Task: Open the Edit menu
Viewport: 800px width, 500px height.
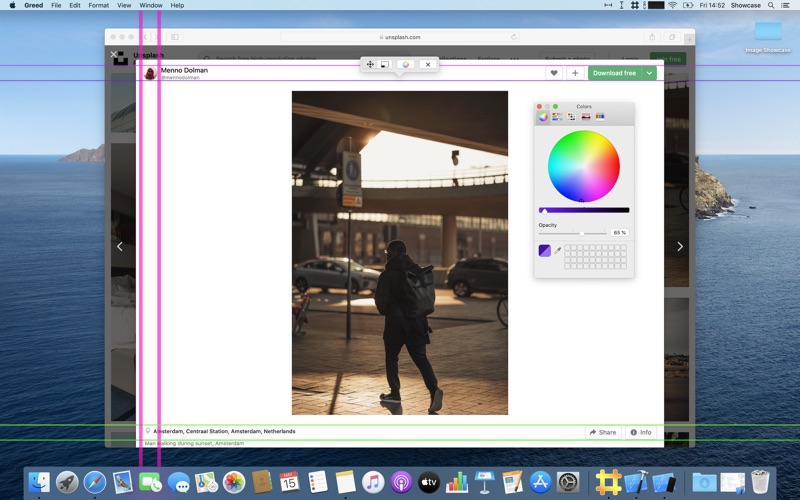Action: [x=75, y=5]
